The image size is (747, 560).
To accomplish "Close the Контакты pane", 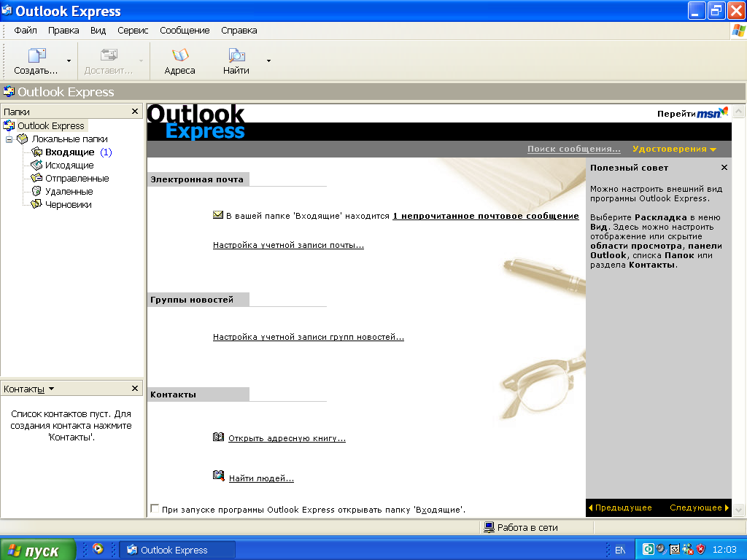I will [135, 388].
